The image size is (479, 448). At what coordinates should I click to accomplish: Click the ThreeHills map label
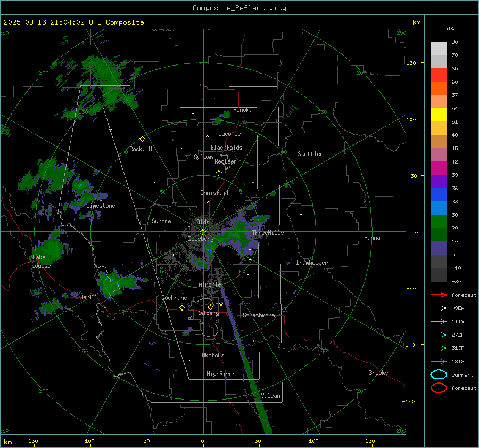[x=268, y=233]
